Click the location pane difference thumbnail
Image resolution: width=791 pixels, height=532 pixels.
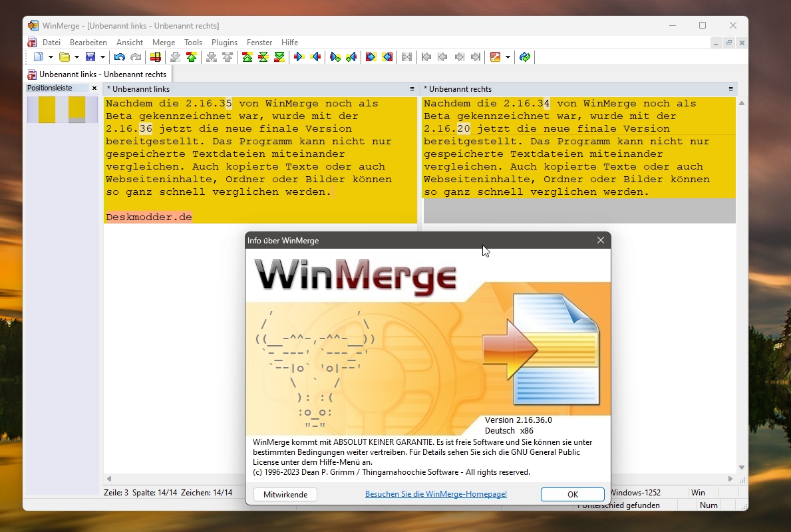pos(62,110)
